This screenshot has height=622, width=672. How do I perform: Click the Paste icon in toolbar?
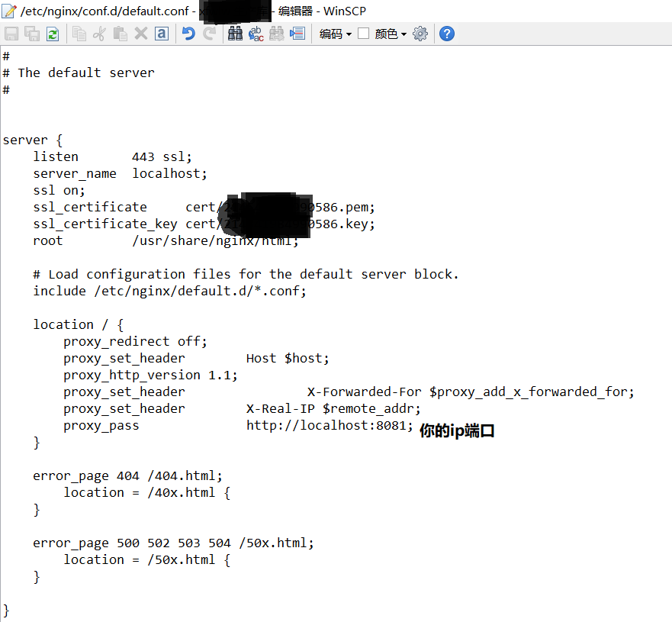coord(121,34)
